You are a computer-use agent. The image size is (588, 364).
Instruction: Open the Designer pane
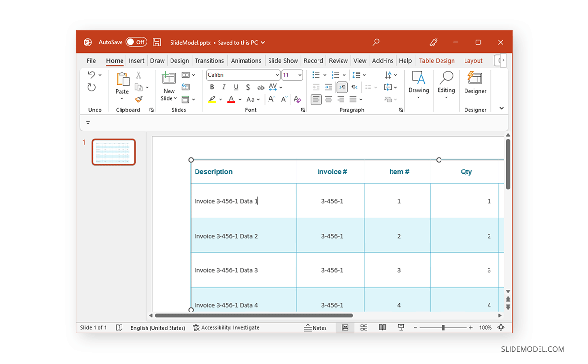pos(475,87)
